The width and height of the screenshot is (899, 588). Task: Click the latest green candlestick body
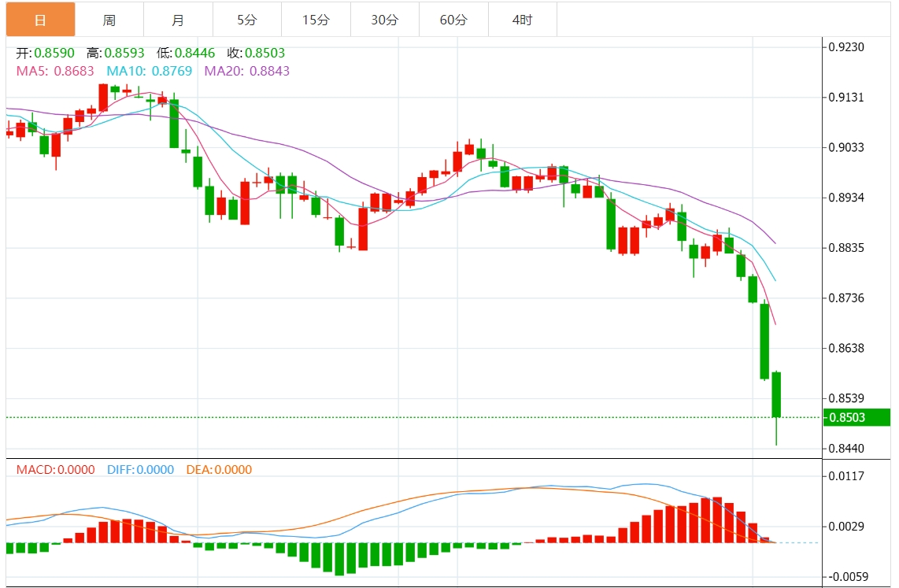(776, 394)
